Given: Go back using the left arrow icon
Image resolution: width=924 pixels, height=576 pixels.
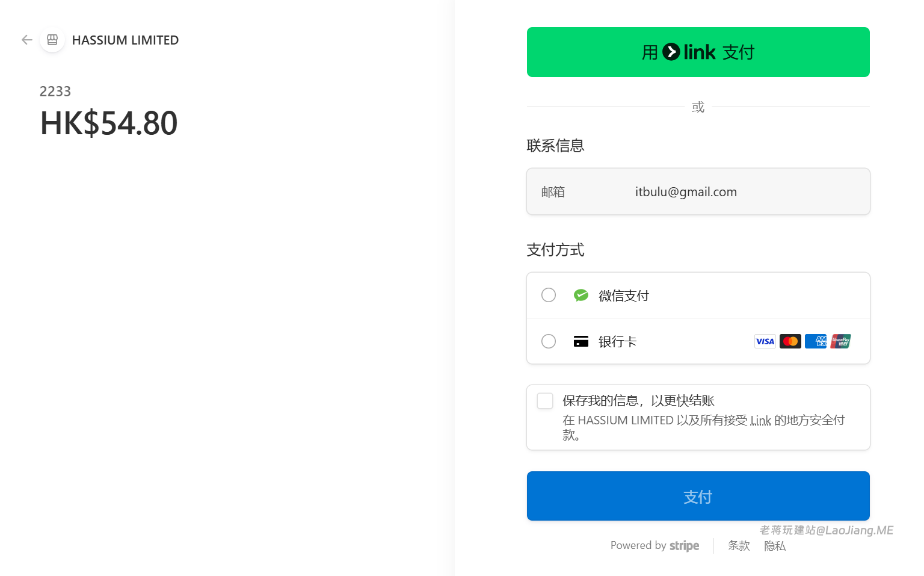Looking at the screenshot, I should pyautogui.click(x=26, y=40).
